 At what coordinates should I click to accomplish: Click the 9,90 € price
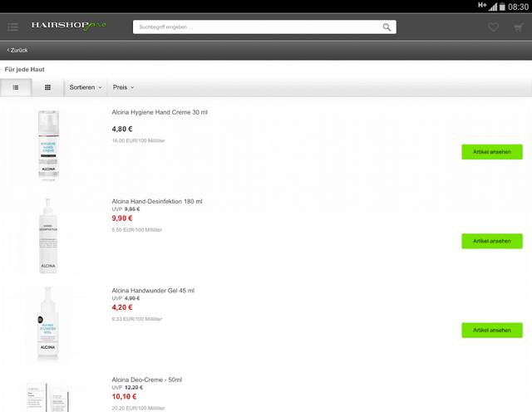(122, 218)
